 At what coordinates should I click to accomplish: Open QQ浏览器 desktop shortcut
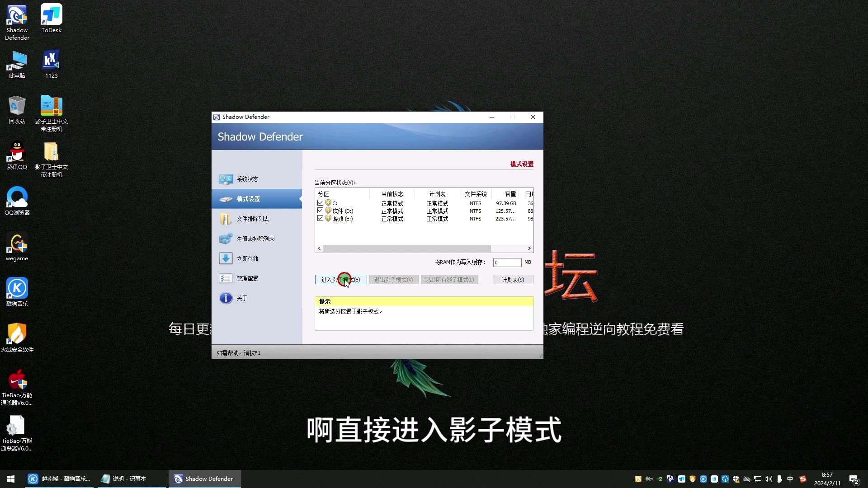coord(17,201)
